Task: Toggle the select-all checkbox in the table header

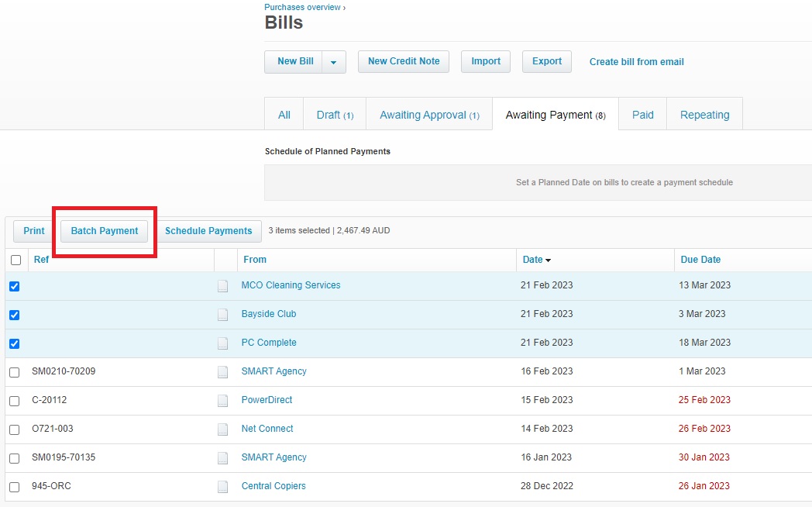Action: [15, 260]
